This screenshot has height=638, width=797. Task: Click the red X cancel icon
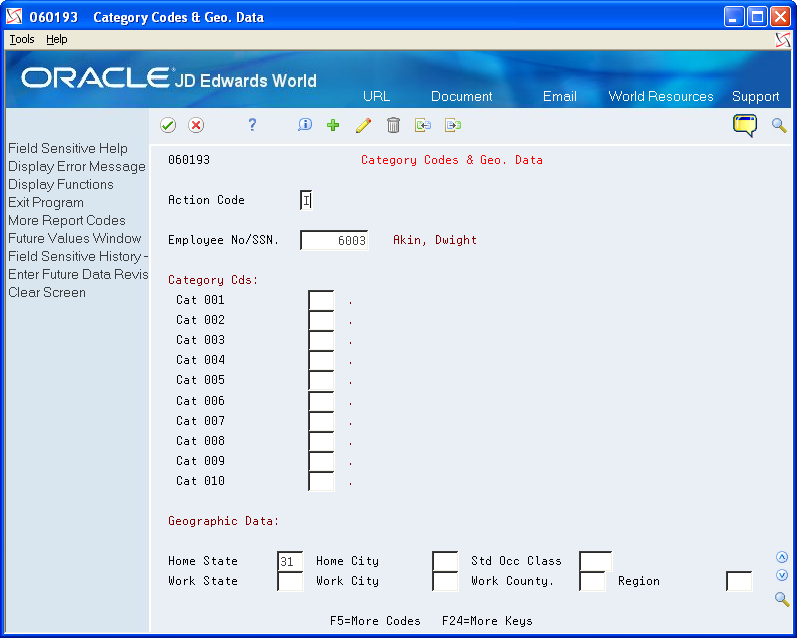196,125
